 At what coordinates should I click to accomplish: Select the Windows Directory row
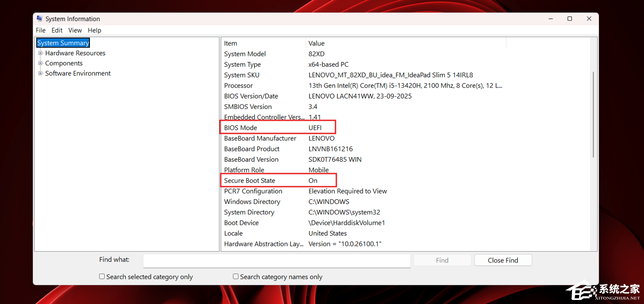coord(364,202)
